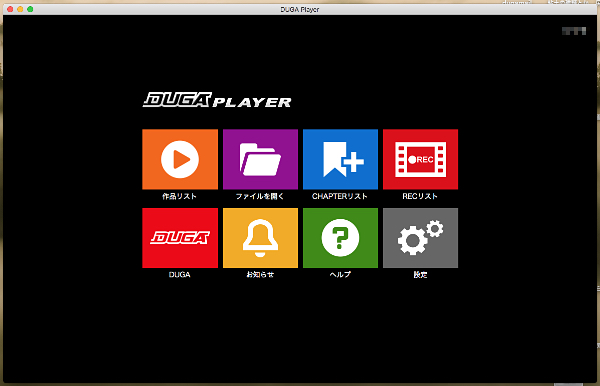Click the 作品リスト text label

click(179, 196)
